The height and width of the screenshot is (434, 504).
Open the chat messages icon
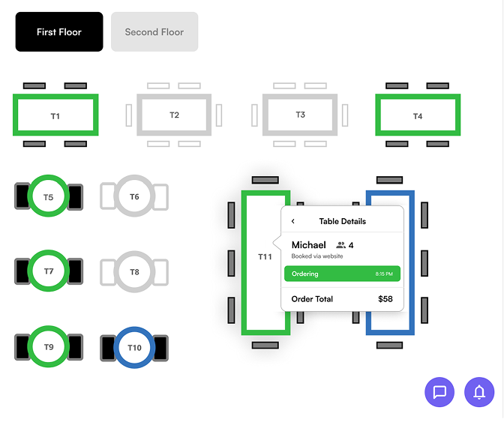tap(439, 392)
